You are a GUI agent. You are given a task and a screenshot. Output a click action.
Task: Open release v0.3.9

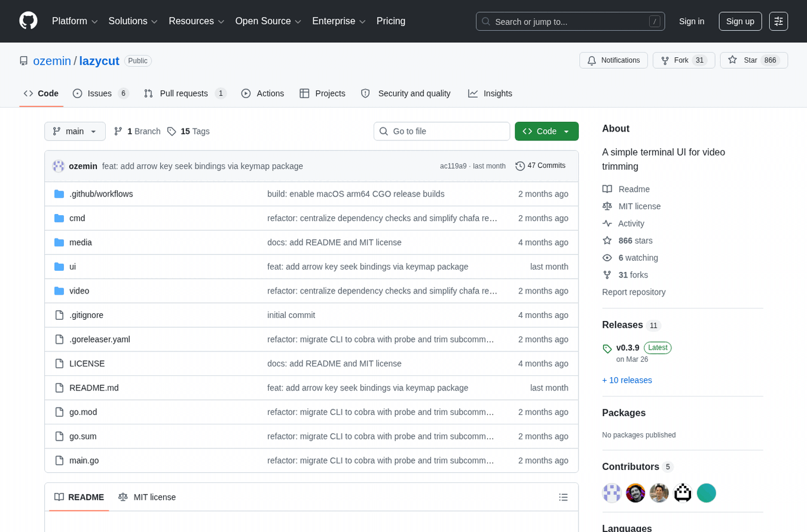tap(628, 348)
